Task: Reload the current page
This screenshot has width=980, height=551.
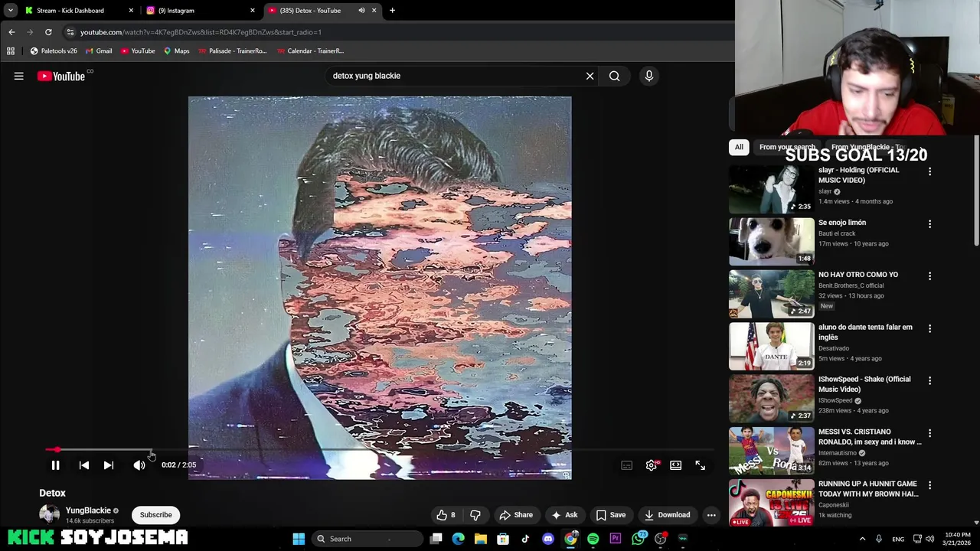Action: [x=48, y=32]
